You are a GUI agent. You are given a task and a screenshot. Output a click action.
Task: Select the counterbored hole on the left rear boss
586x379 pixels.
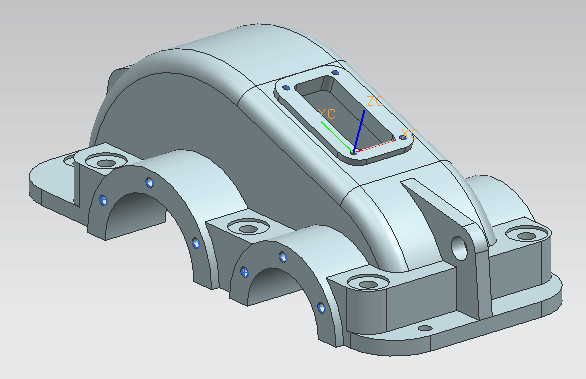(106, 162)
